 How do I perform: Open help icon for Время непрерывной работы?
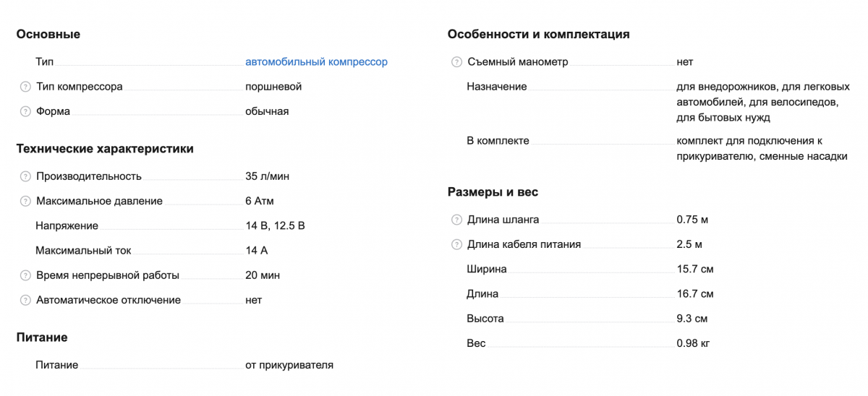[x=25, y=275]
